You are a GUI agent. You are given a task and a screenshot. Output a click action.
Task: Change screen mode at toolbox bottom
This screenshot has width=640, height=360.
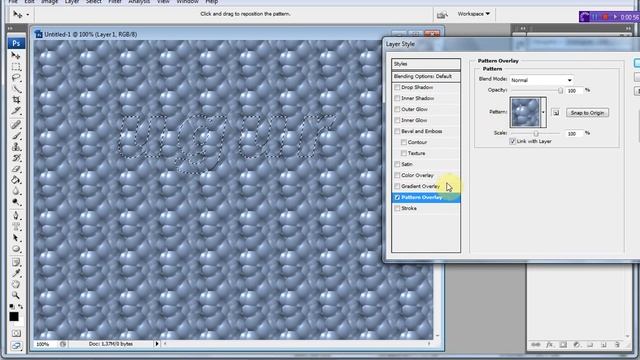pos(16,346)
